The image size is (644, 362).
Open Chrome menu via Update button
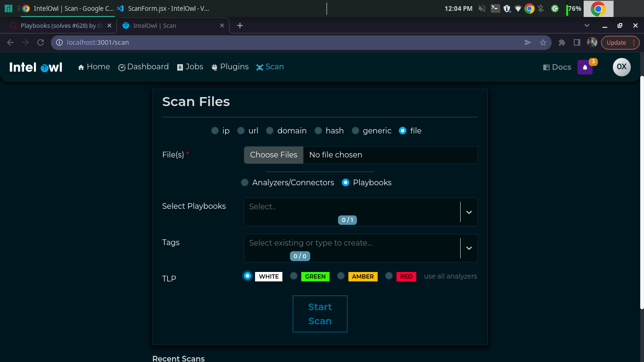(x=620, y=42)
